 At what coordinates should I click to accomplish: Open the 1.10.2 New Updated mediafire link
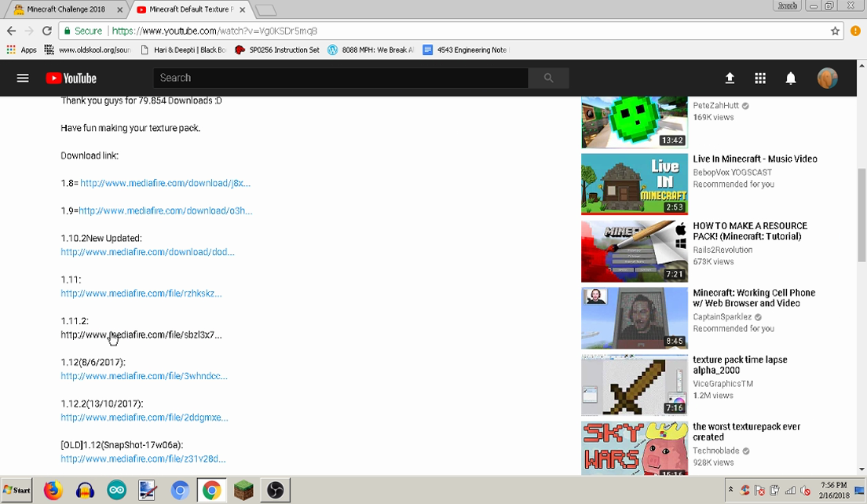coord(148,252)
